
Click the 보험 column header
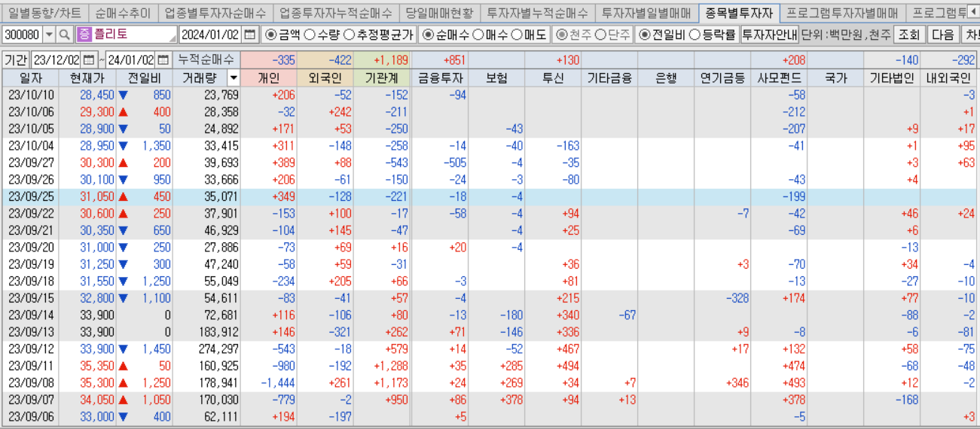tap(496, 78)
